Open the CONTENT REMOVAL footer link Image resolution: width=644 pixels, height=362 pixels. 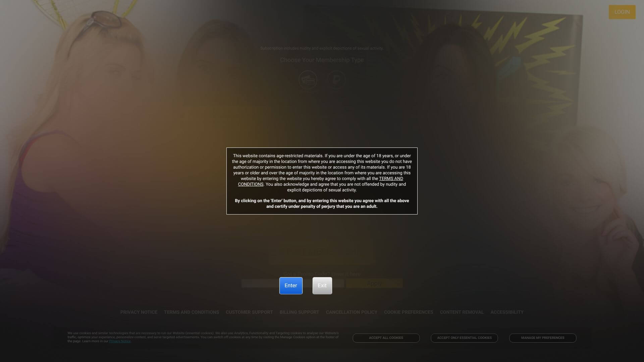pyautogui.click(x=462, y=312)
